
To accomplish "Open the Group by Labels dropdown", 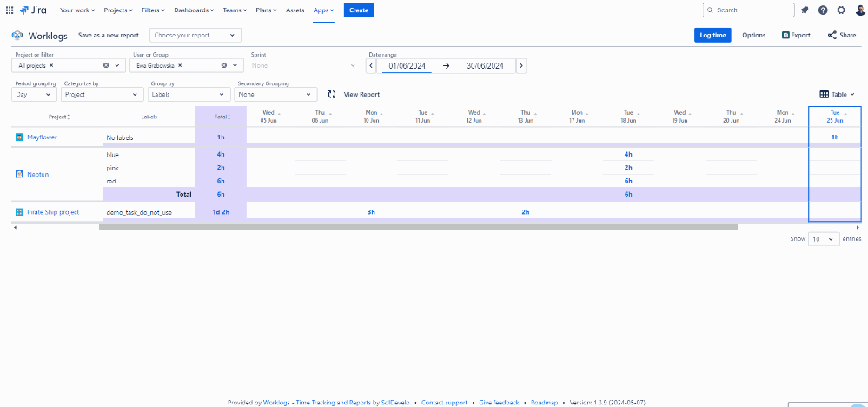I will click(189, 94).
